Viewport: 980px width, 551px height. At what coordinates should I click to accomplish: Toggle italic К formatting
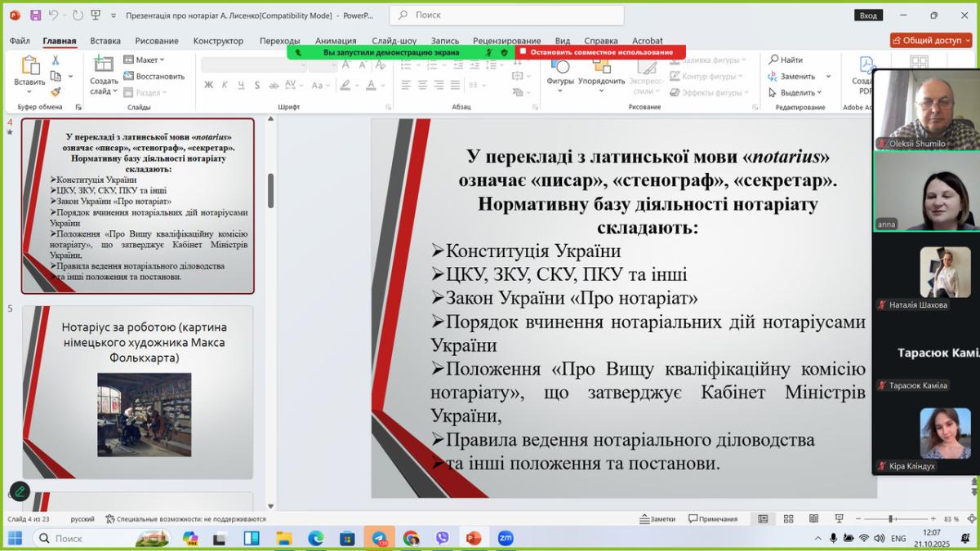click(225, 85)
